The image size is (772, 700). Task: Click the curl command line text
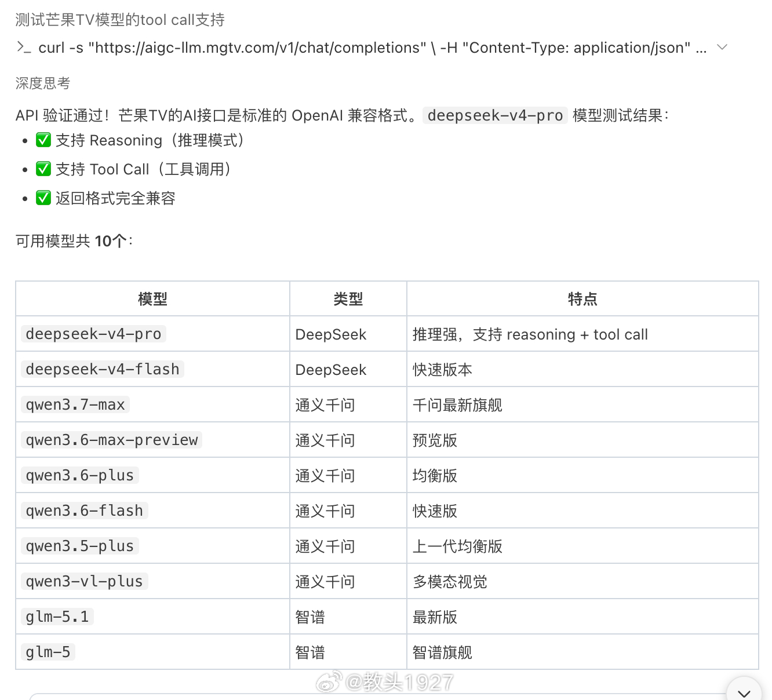coord(373,48)
